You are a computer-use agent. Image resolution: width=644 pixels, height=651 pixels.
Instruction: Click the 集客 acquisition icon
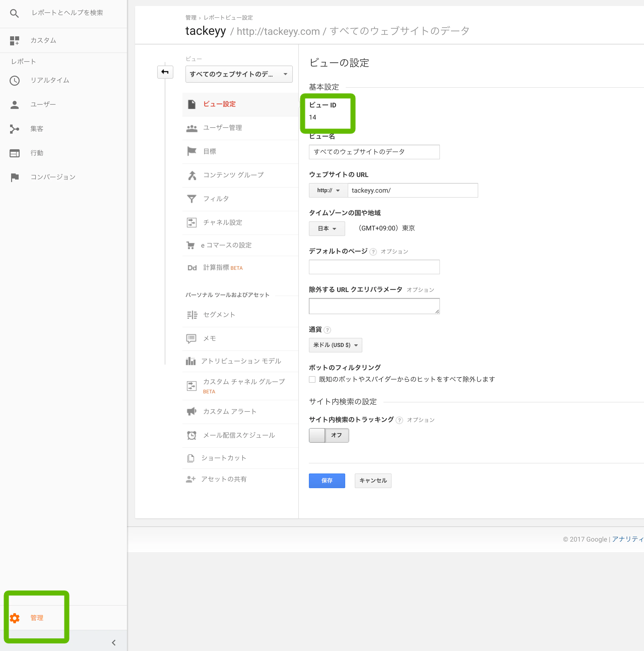[14, 129]
